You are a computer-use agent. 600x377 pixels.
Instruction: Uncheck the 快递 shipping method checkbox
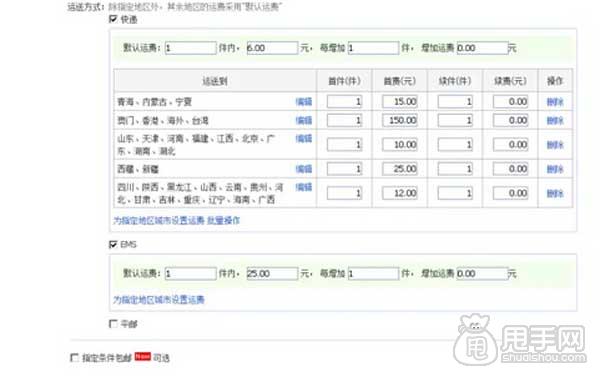[113, 19]
